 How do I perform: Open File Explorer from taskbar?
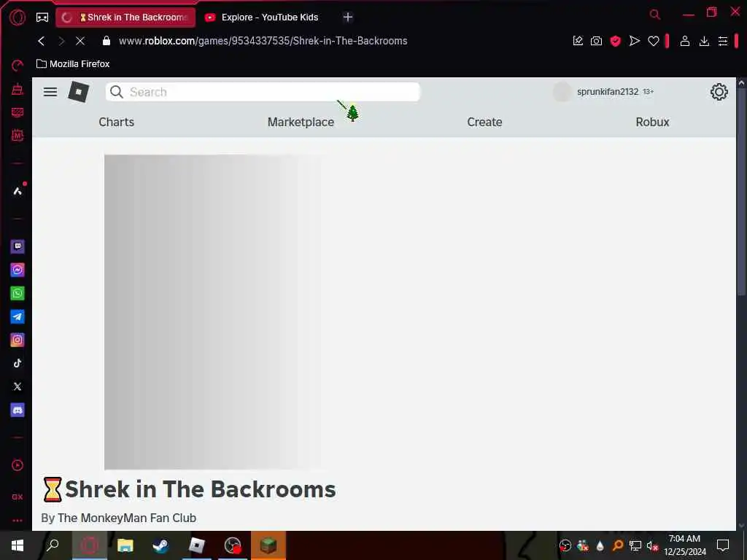coord(125,545)
